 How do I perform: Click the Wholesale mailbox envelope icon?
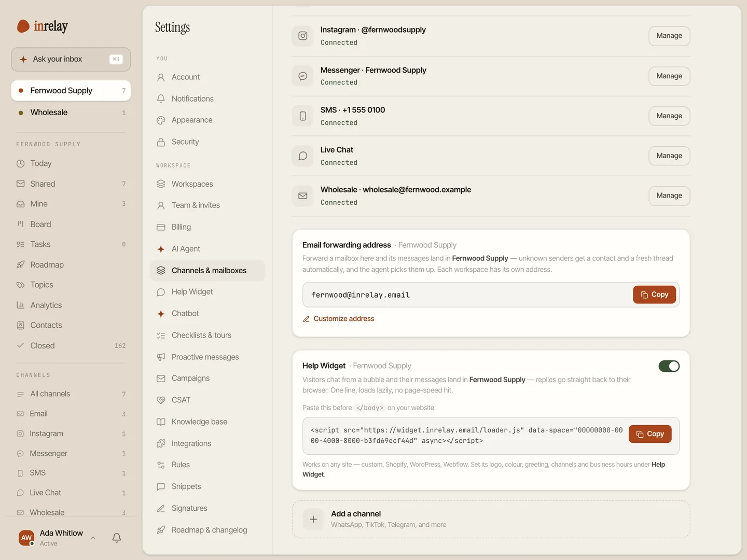tap(303, 196)
